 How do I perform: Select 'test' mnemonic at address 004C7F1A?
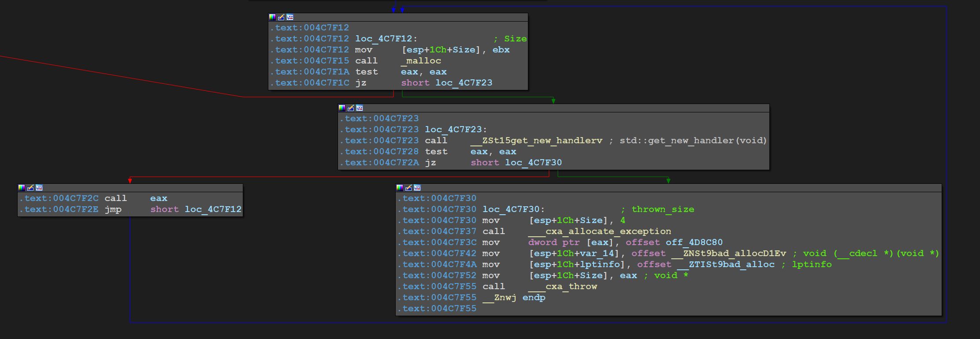(x=367, y=72)
